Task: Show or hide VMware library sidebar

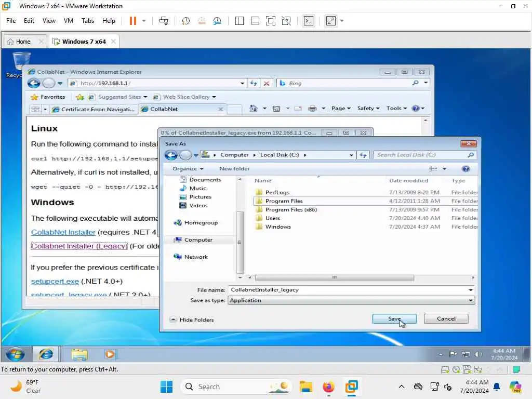Action: tap(239, 21)
